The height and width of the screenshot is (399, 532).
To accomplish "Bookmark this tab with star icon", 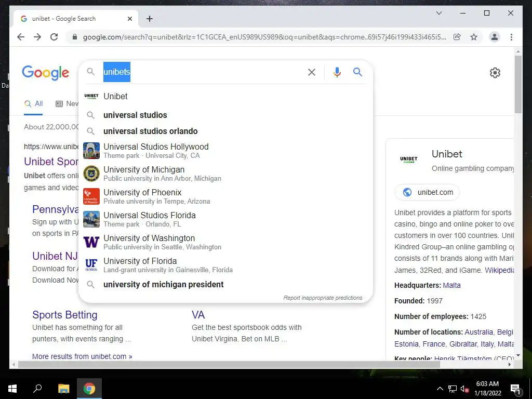I will click(474, 37).
